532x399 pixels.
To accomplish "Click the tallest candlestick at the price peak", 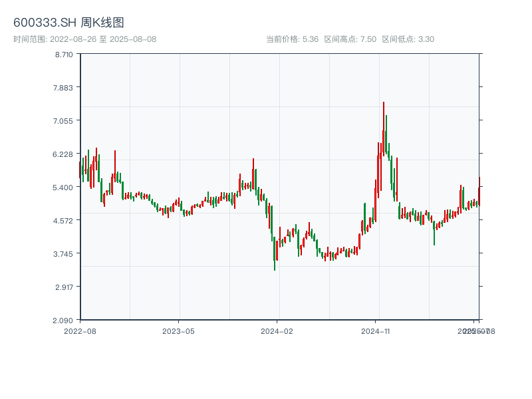I will tap(384, 133).
